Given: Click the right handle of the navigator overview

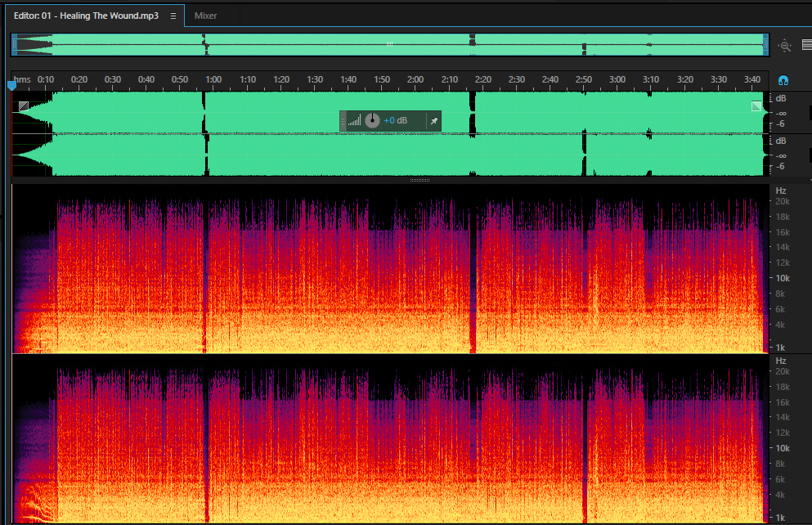Looking at the screenshot, I should pos(766,44).
